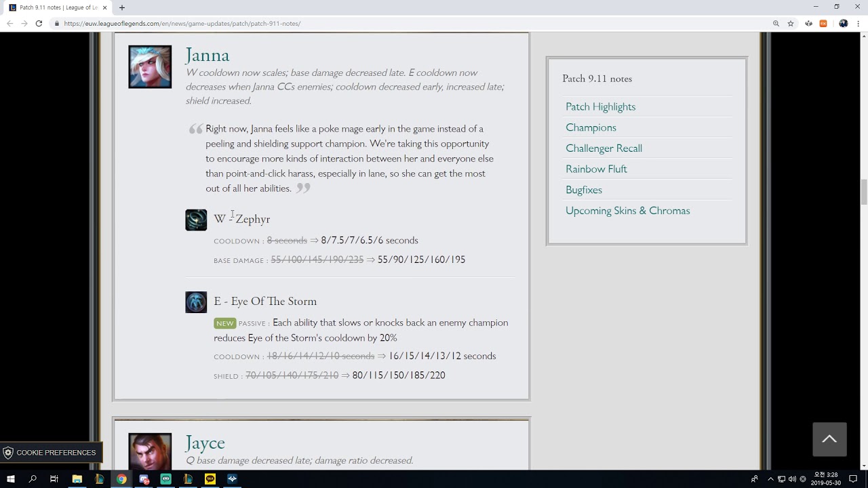Click the NEW passive badge

tap(225, 323)
